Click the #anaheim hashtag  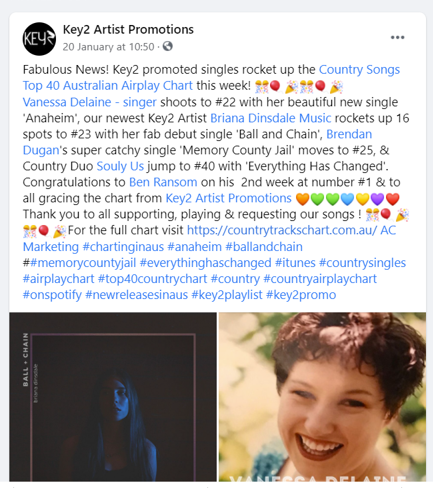[194, 247]
